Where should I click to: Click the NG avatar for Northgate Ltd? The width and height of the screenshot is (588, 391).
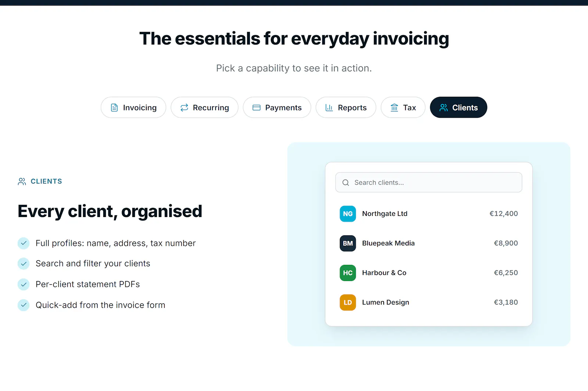click(x=348, y=214)
